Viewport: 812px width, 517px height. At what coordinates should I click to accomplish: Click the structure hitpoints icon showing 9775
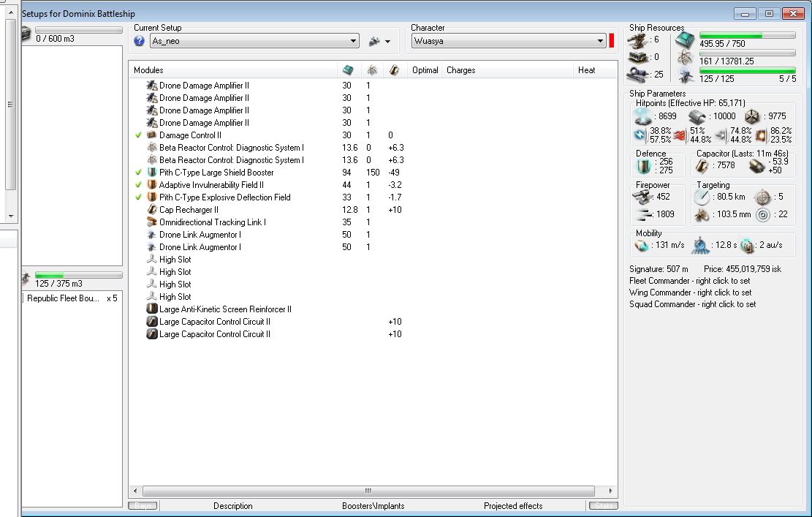pyautogui.click(x=752, y=117)
